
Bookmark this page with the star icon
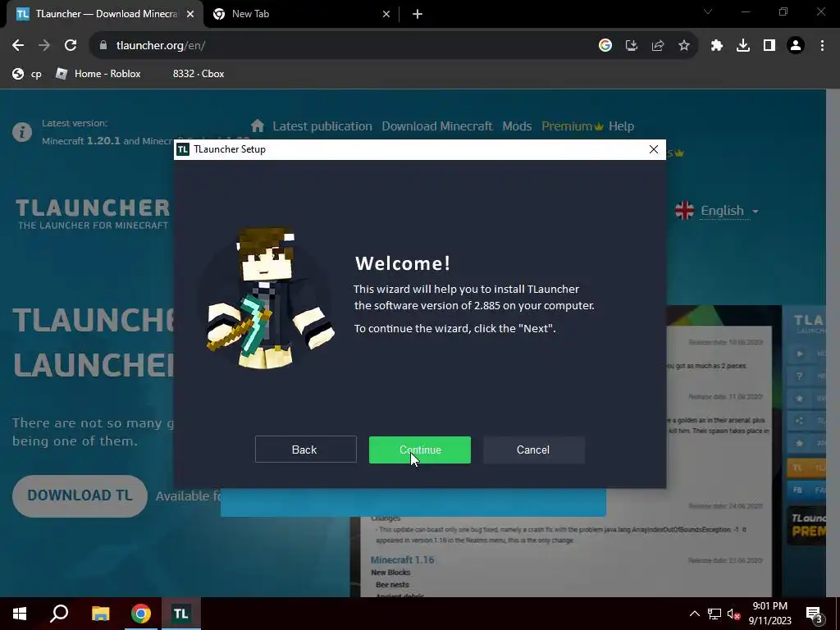(x=684, y=46)
